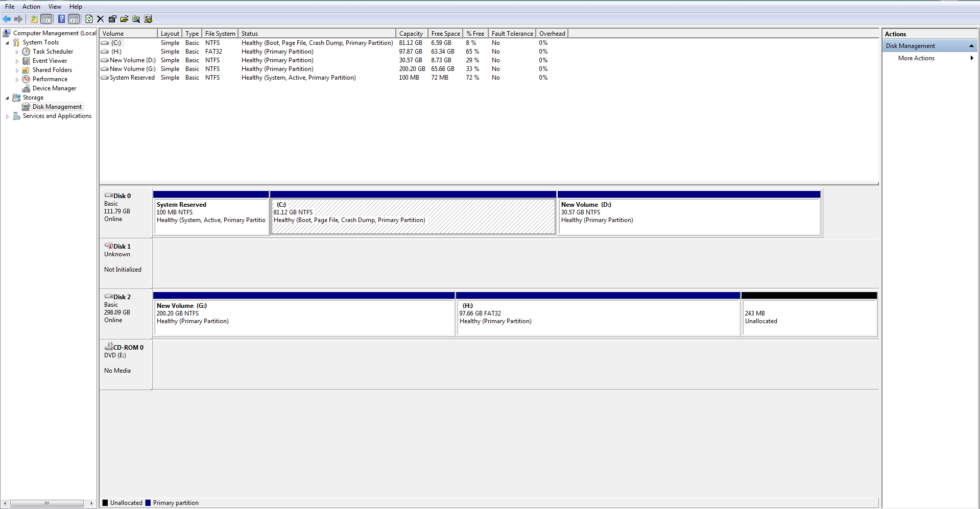
Task: Sort by the Fault Tolerance column header
Action: (x=512, y=34)
